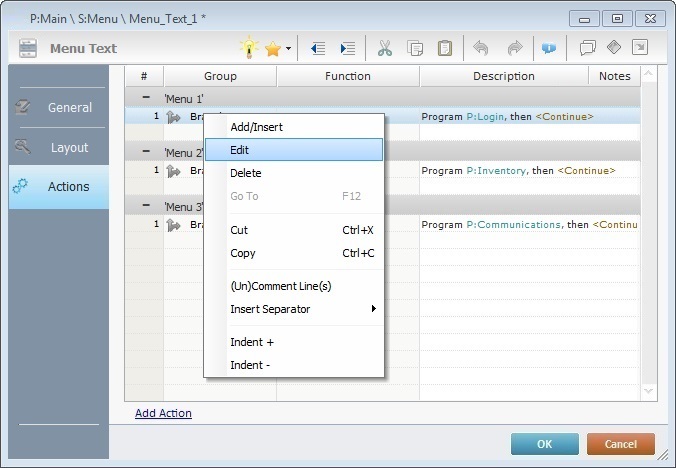Click the Add Action link
676x468 pixels.
coord(163,413)
